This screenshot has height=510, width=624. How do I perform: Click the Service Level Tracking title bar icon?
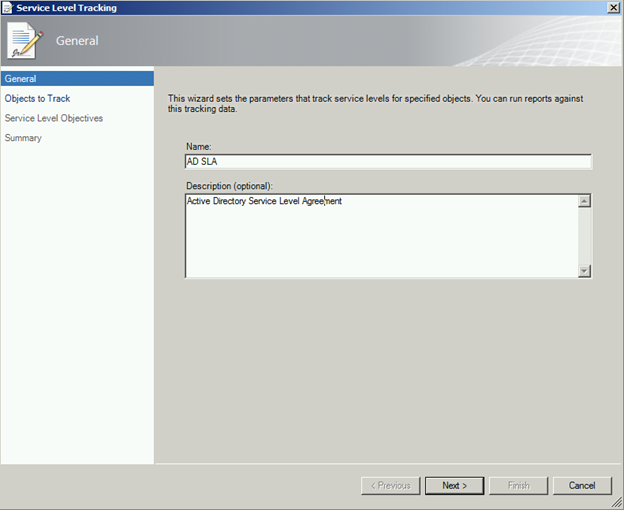(x=8, y=8)
